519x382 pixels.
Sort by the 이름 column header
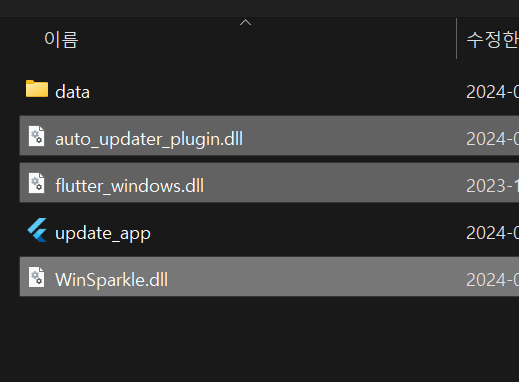[61, 40]
